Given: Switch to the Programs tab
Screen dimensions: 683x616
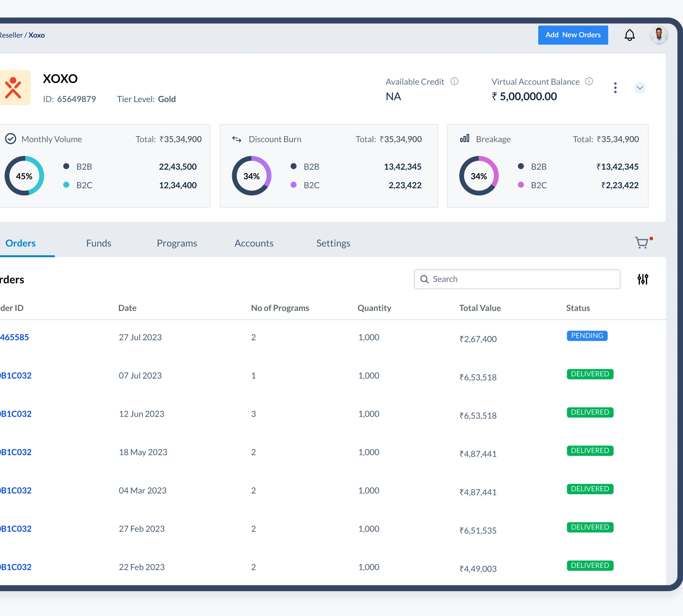Looking at the screenshot, I should coord(177,243).
